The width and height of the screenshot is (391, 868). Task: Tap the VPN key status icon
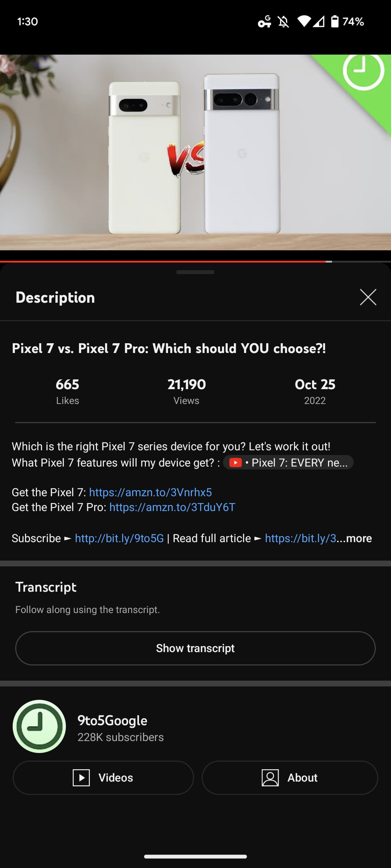coord(264,22)
